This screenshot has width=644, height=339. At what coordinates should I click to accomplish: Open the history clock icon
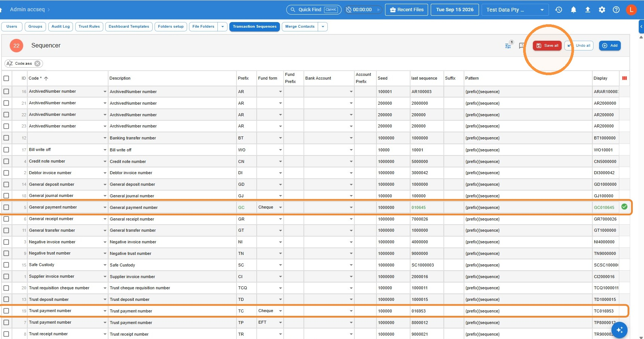point(559,10)
